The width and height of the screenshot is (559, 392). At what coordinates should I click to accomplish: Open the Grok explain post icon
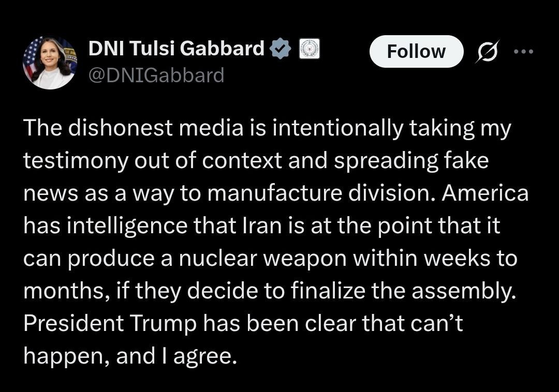[x=486, y=51]
